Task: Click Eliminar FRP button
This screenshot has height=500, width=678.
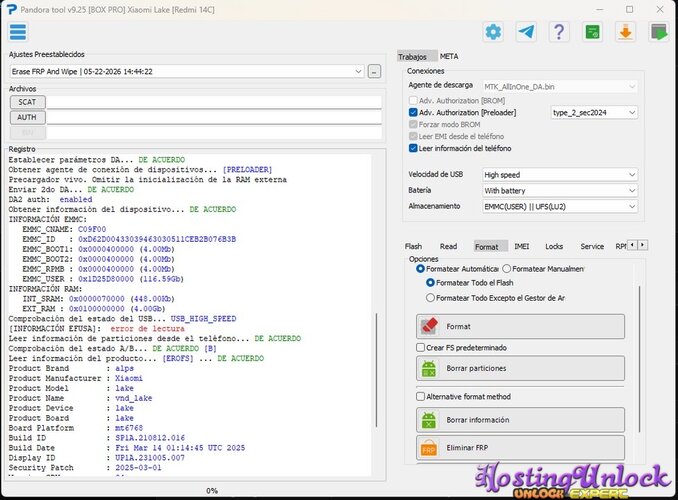Action: pyautogui.click(x=521, y=448)
